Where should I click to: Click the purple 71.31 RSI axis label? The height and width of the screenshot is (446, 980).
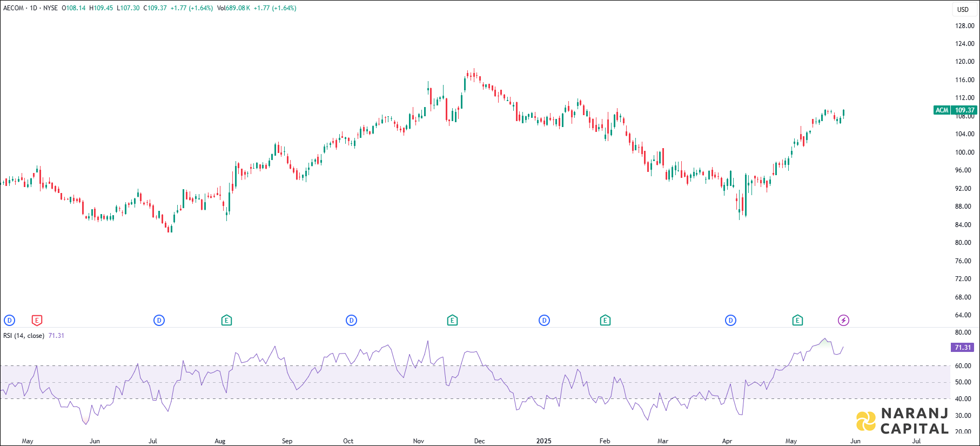pyautogui.click(x=962, y=348)
